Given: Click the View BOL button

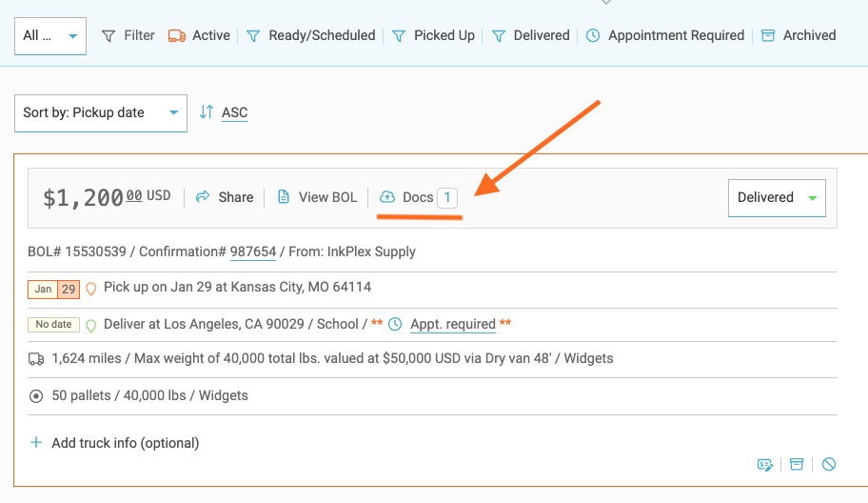Looking at the screenshot, I should click(x=317, y=197).
